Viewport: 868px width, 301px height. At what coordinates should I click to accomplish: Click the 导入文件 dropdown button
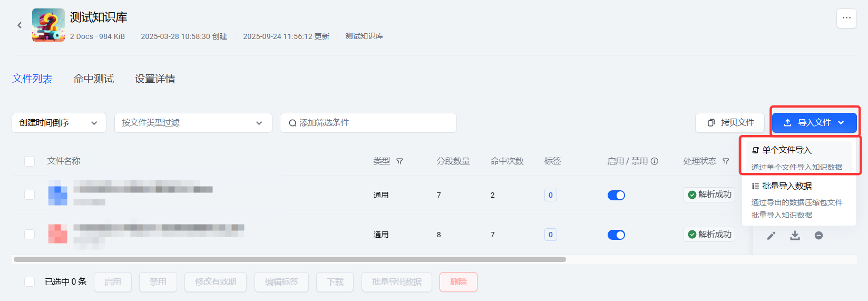coord(814,123)
